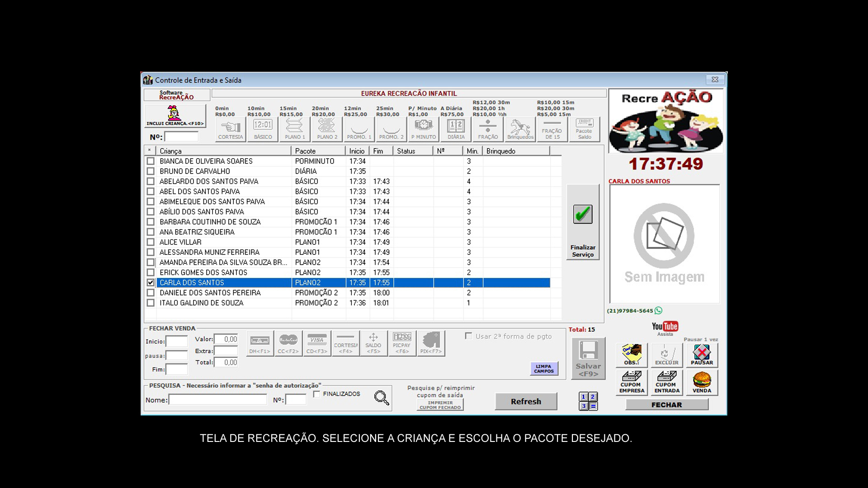This screenshot has width=868, height=488.
Task: Click the FECHAR button
Action: pyautogui.click(x=666, y=405)
